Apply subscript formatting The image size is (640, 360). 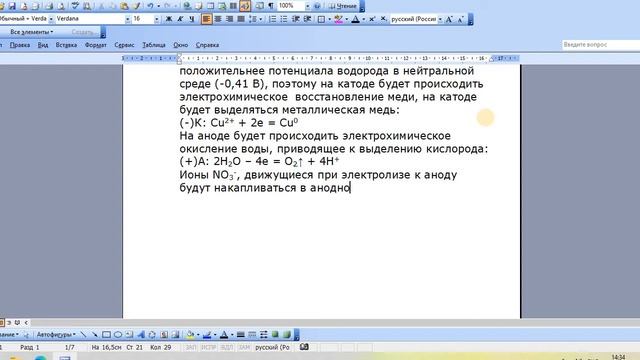click(x=383, y=19)
